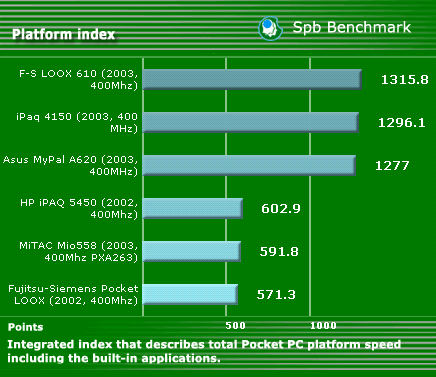Viewport: 436px width, 377px height.
Task: Click the HP iPAQ 5450 bar
Action: 193,209
